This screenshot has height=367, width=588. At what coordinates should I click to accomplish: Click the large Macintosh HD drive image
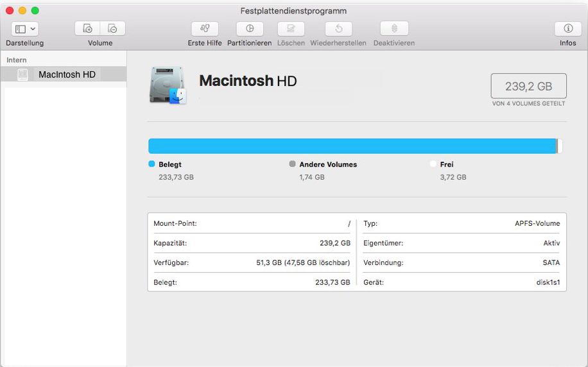tap(168, 85)
